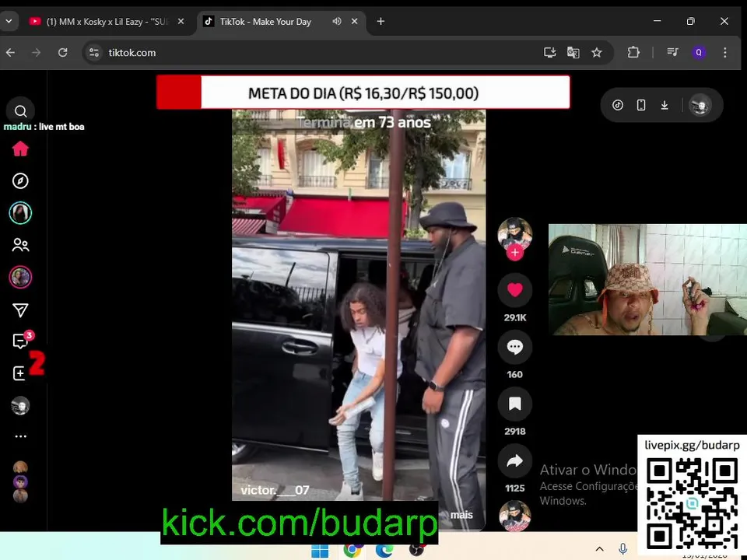Click the download desktop app arrow icon
Image resolution: width=747 pixels, height=560 pixels.
coord(665,105)
